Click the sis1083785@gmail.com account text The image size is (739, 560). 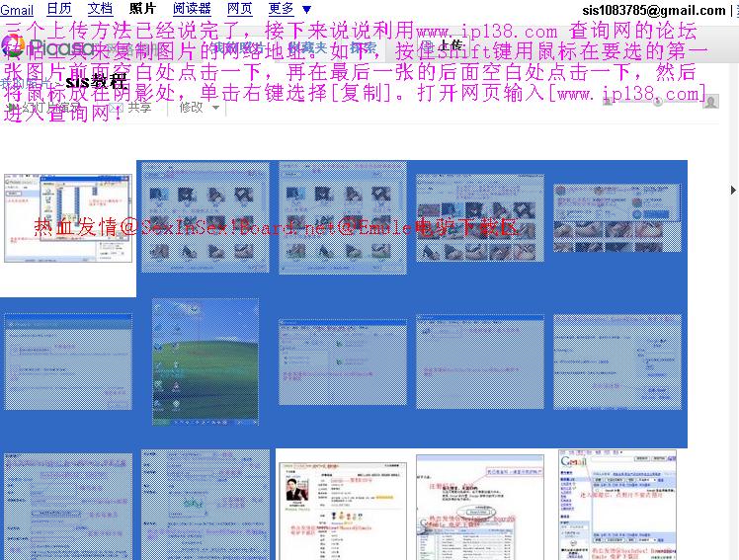point(654,10)
